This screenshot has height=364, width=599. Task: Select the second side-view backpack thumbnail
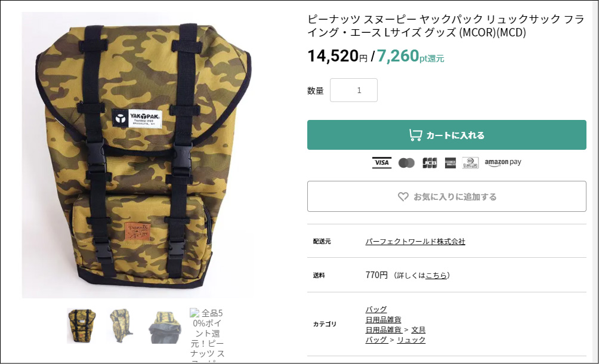tap(122, 326)
